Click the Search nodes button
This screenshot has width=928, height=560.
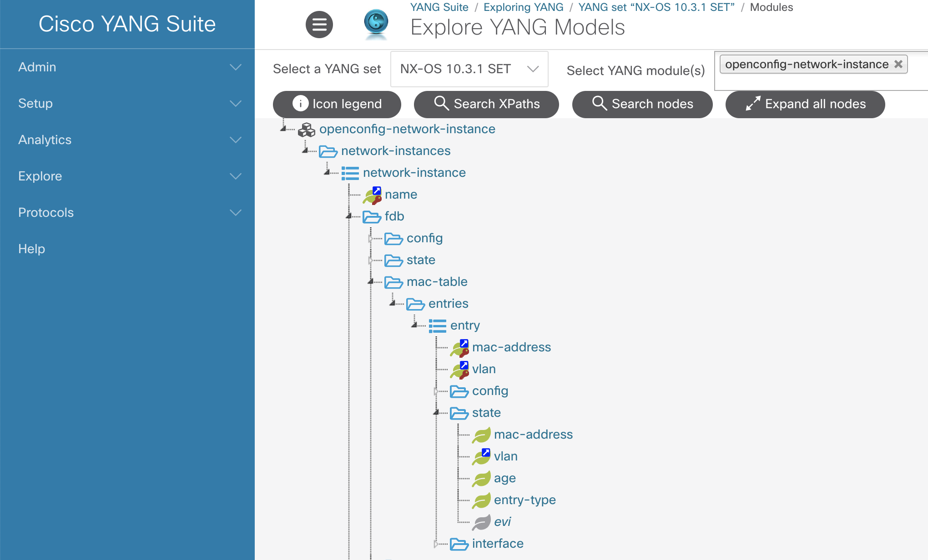pos(642,104)
